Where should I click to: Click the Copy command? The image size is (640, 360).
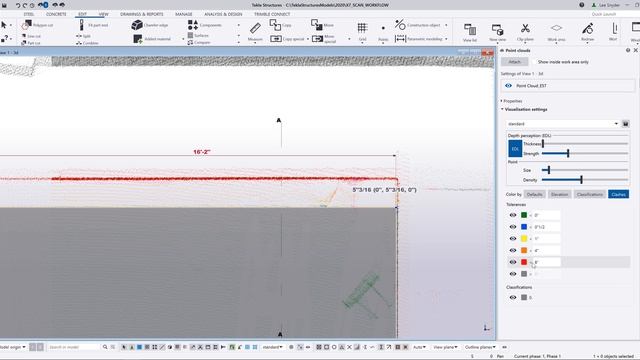pos(281,25)
